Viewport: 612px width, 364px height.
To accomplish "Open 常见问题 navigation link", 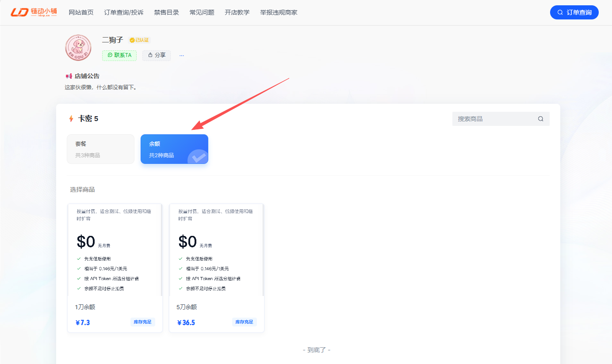I will tap(202, 12).
